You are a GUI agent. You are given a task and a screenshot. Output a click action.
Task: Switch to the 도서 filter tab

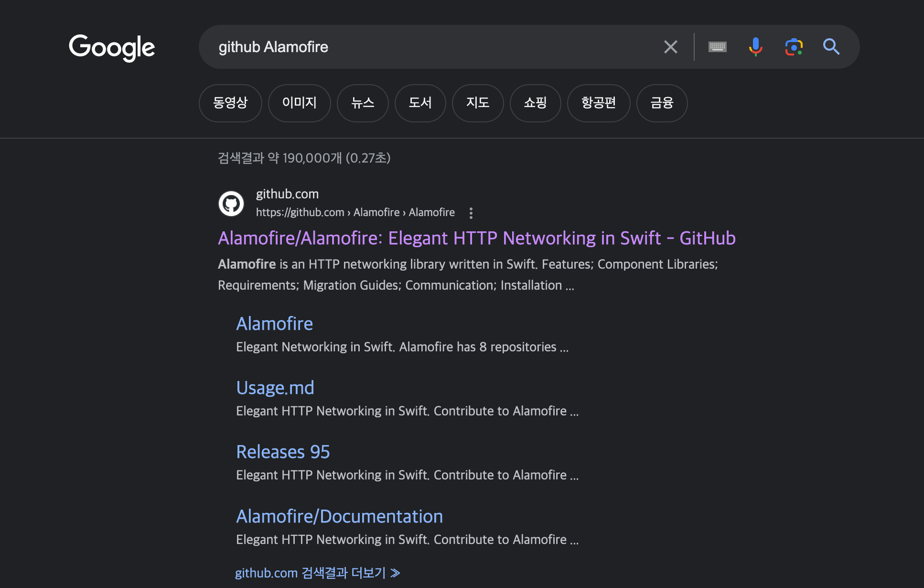[420, 103]
